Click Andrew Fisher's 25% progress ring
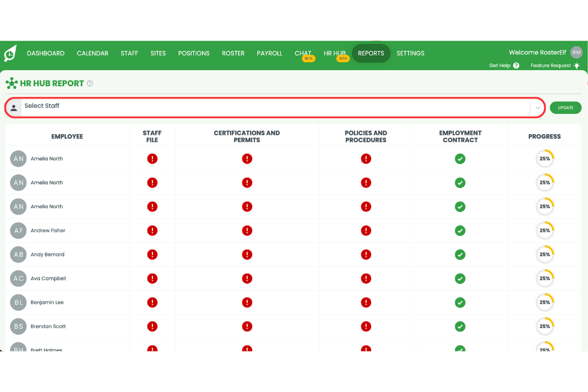 point(544,230)
